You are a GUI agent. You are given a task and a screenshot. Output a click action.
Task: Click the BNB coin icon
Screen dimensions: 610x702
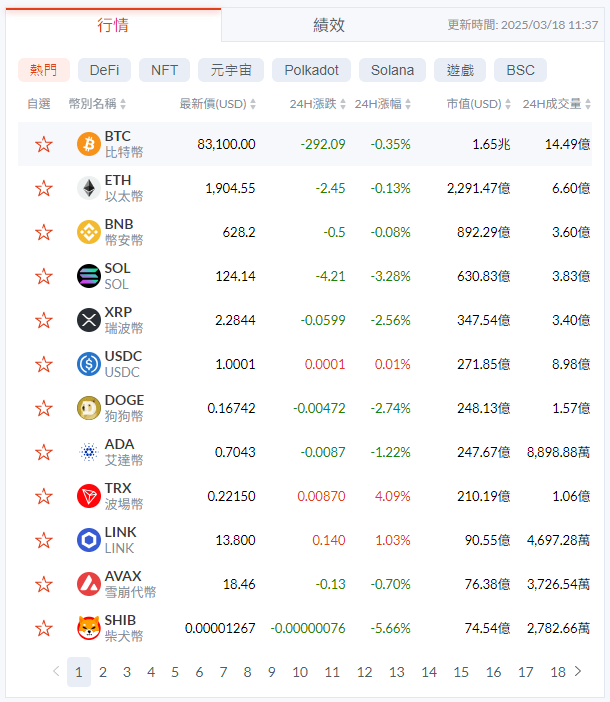pyautogui.click(x=89, y=232)
